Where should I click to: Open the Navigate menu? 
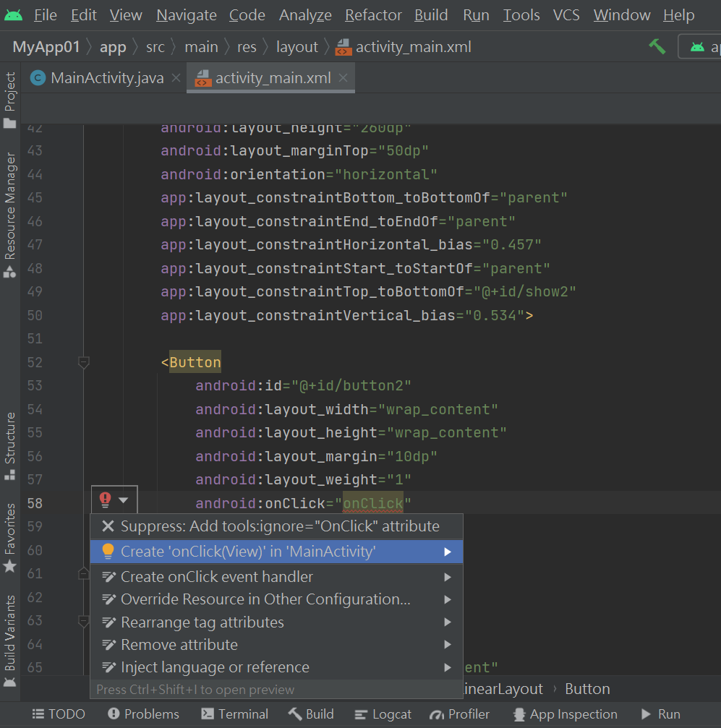pos(187,15)
